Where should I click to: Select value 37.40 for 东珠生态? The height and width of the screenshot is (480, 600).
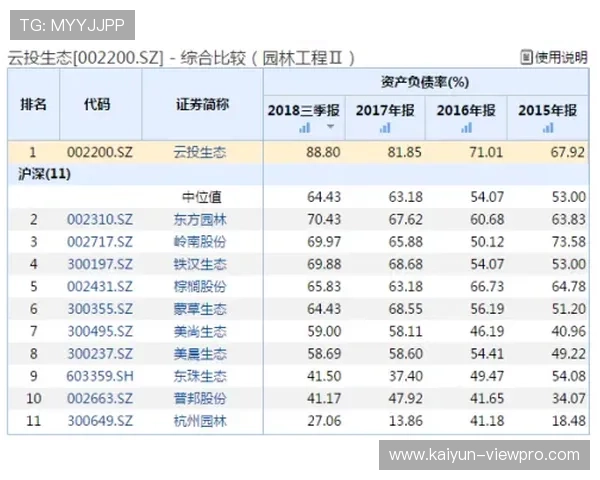(406, 376)
